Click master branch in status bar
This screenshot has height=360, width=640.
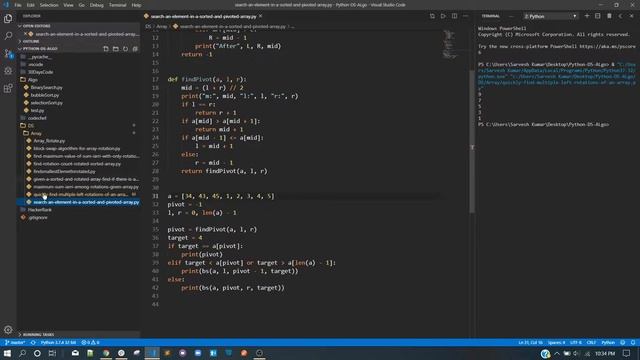(x=15, y=342)
